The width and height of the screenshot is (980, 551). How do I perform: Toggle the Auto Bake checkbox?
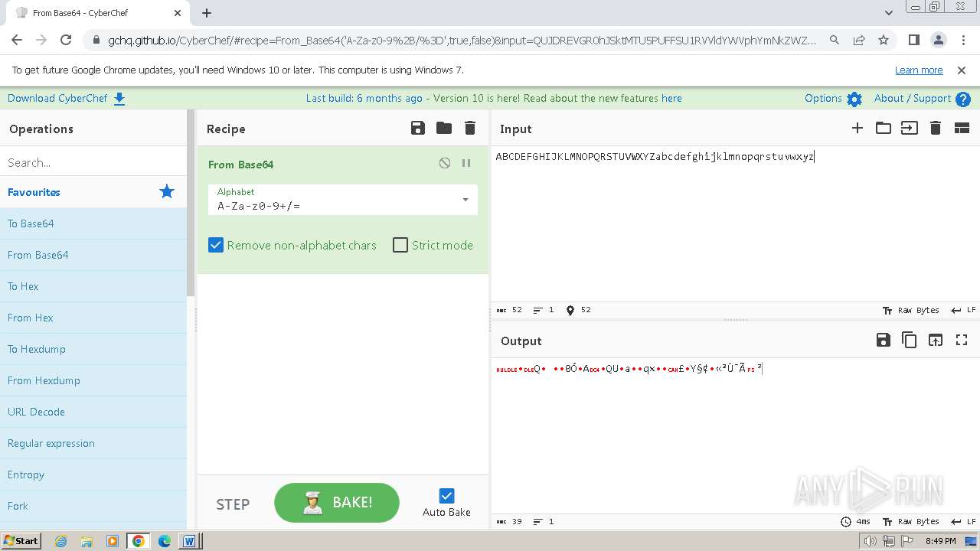pos(447,496)
